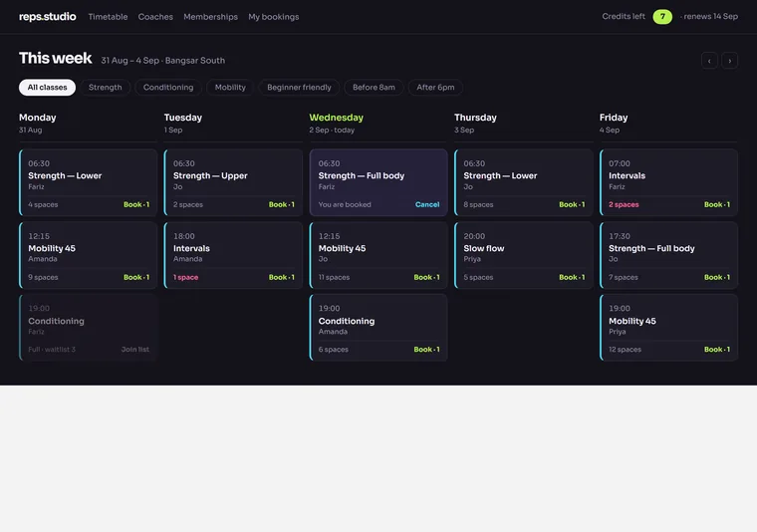Click the '31 Aug – 4 Sep · Bangsar South' subtitle
Viewport: 757px width, 532px height.
point(162,61)
